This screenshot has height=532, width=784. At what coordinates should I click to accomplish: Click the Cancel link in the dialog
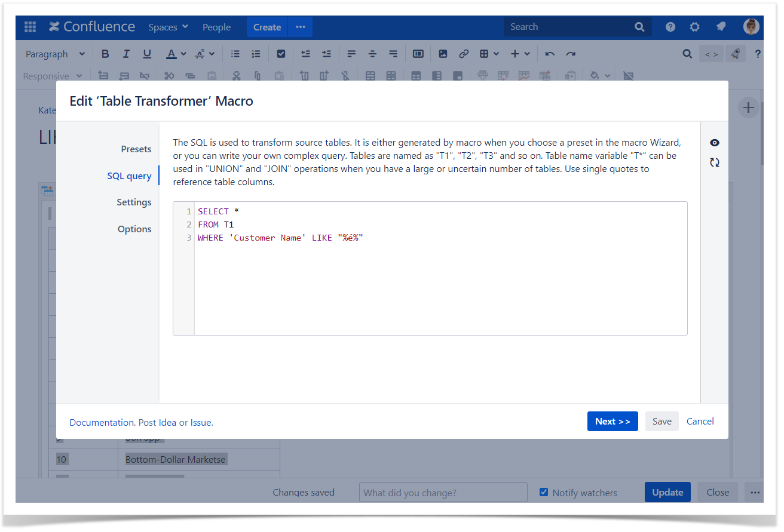(x=700, y=422)
